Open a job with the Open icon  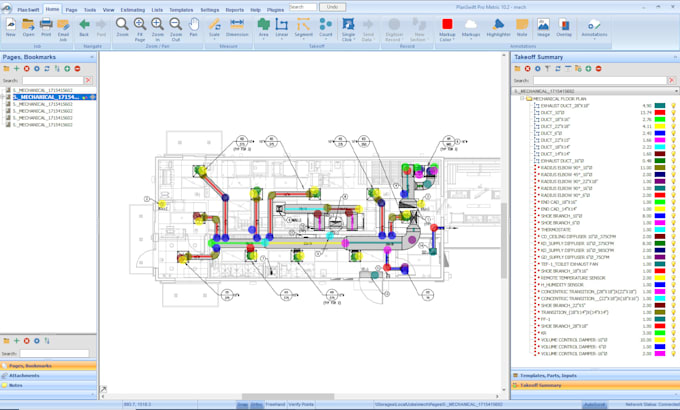pyautogui.click(x=28, y=25)
